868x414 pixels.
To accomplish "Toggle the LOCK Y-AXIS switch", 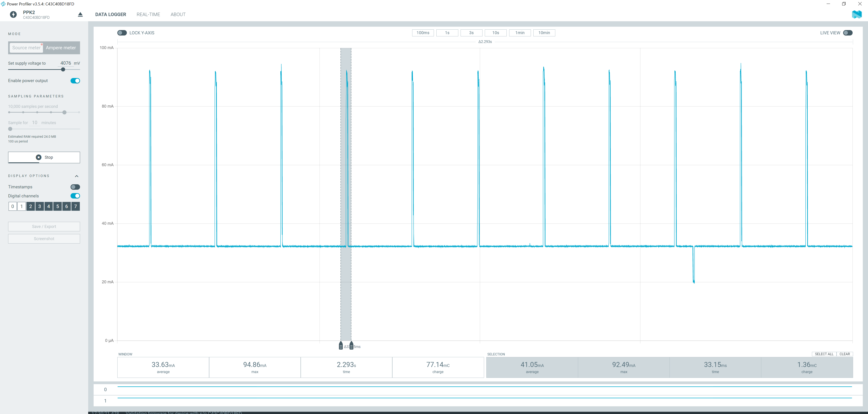I will (122, 33).
